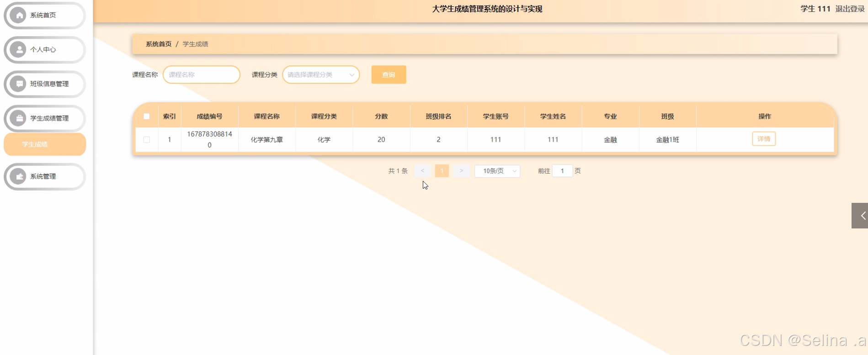Viewport: 868px width, 355px height.
Task: Expand the side drawer arrow at right edge
Action: (860, 216)
